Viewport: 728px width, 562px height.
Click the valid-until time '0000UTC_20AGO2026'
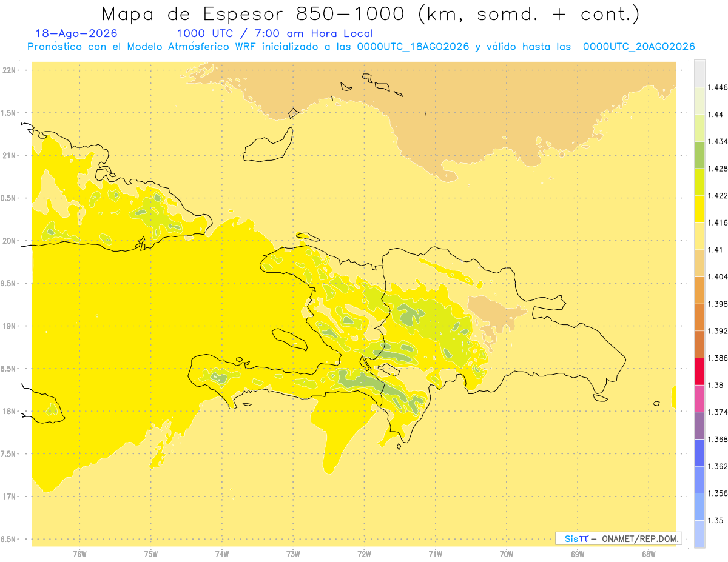(639, 47)
